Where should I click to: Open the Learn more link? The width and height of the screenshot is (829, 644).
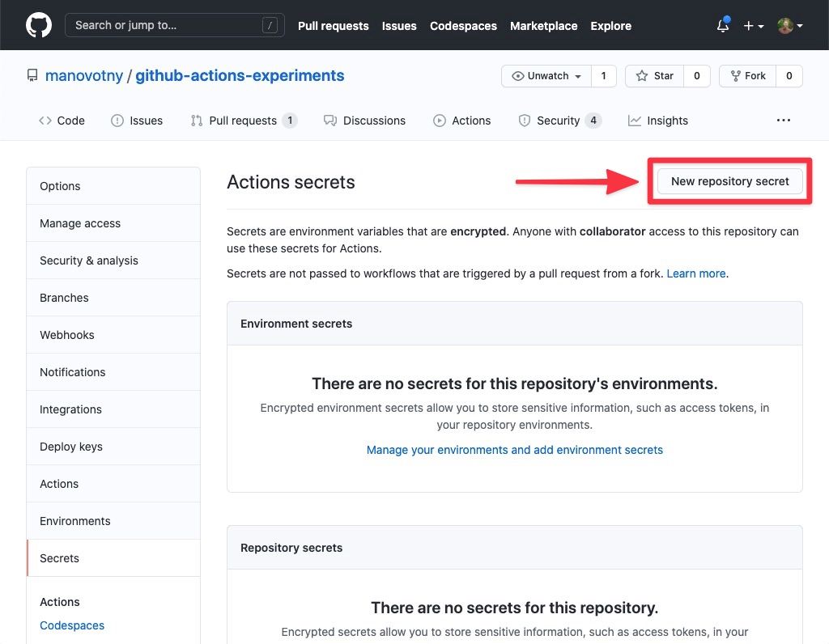click(695, 273)
